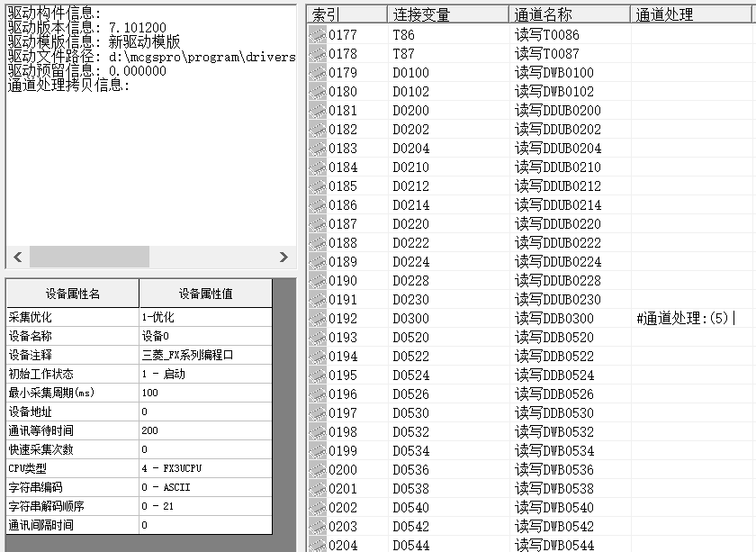The width and height of the screenshot is (756, 552).
Task: Click the row icon beside index 0180
Action: pos(317,92)
